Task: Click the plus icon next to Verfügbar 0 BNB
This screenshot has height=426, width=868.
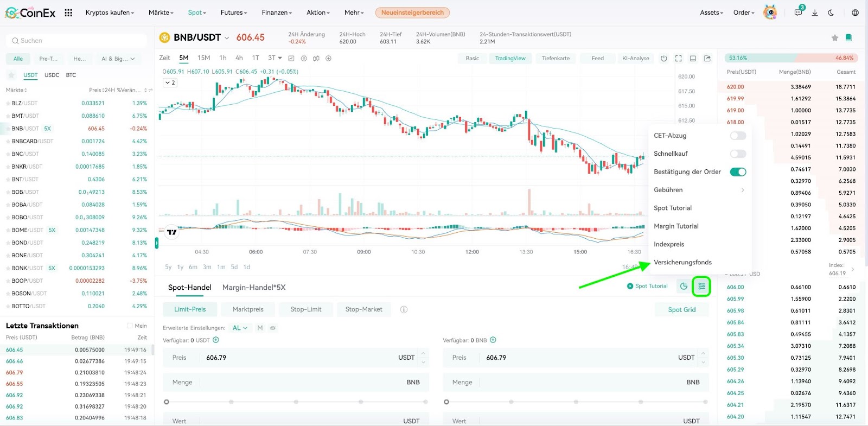Action: click(493, 340)
